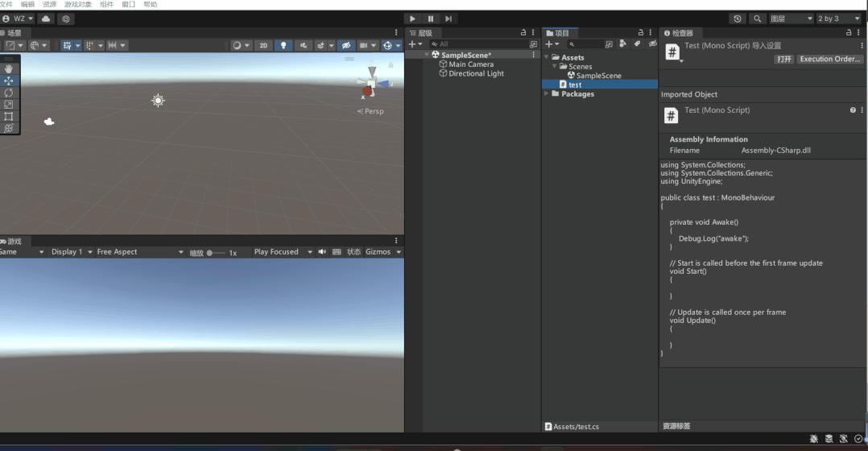Image resolution: width=868 pixels, height=451 pixels.
Task: Click the camera gizmo in scene view
Action: (48, 121)
